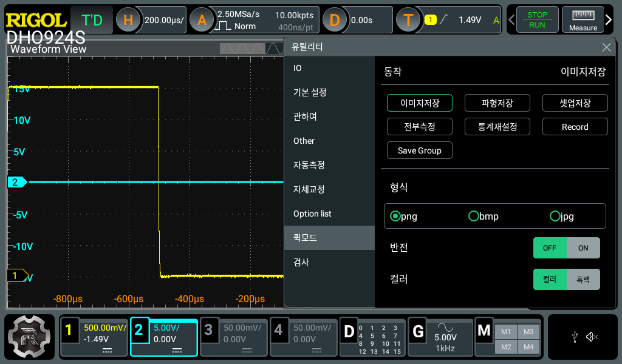The height and width of the screenshot is (364, 622).
Task: Open channel 1 number badge
Action: click(69, 330)
